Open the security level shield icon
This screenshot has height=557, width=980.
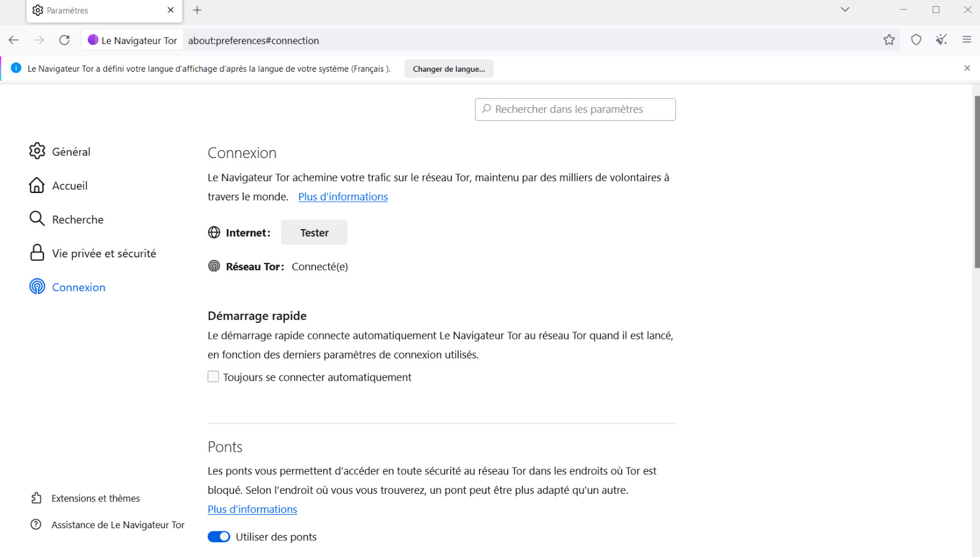coord(916,40)
